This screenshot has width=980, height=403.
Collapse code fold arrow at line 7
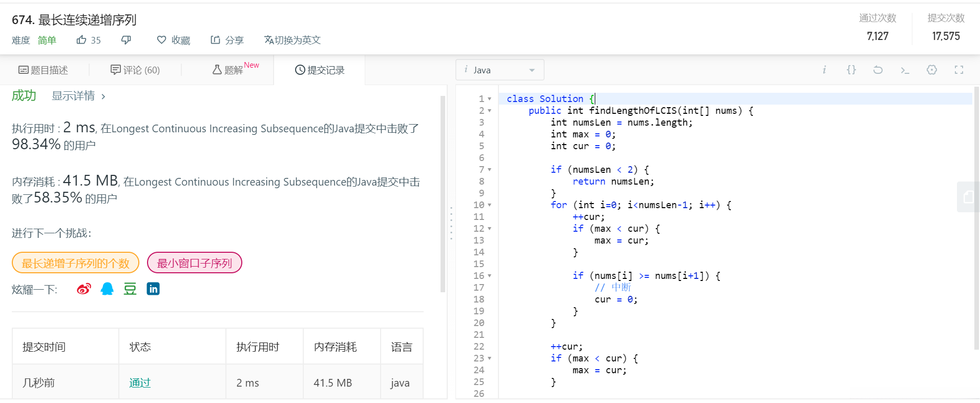click(x=490, y=170)
